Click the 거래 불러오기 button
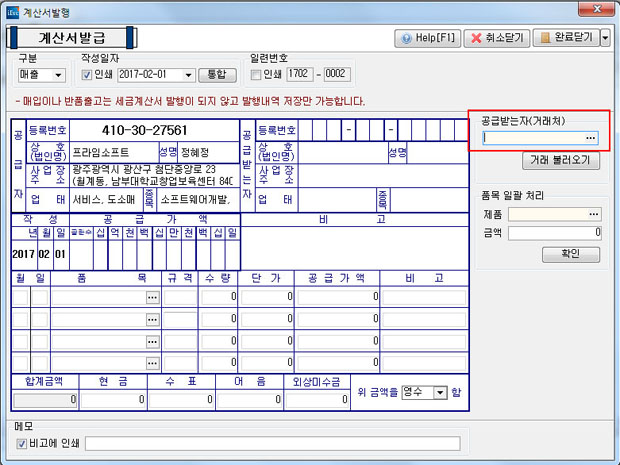 click(x=559, y=160)
